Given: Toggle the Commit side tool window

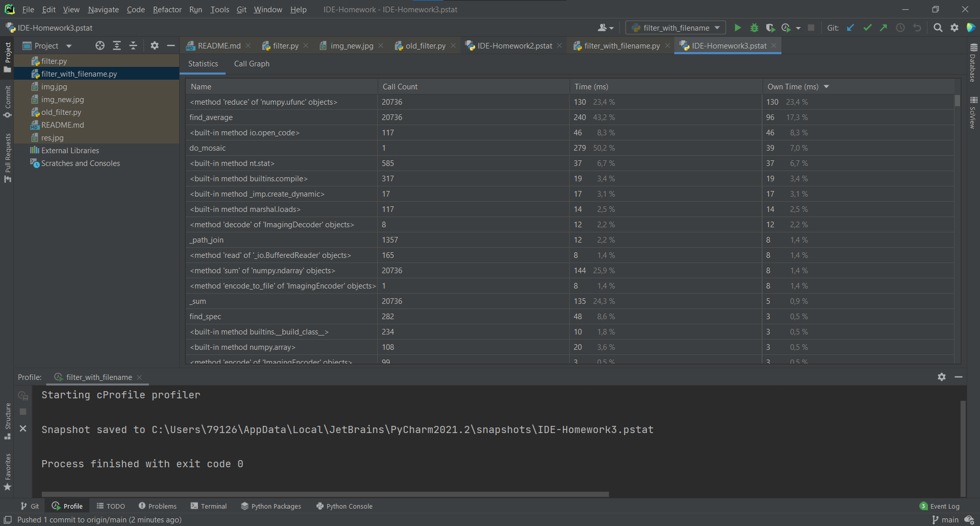Looking at the screenshot, I should [x=8, y=102].
